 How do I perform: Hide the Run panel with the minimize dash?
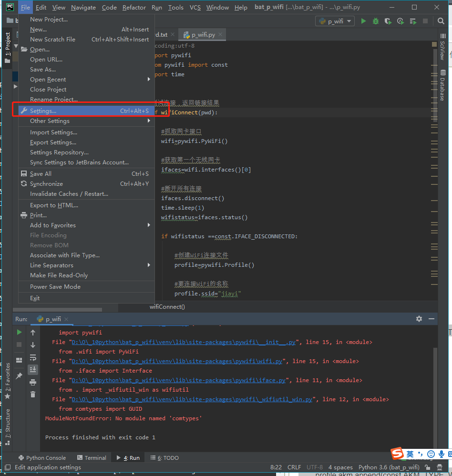431,319
